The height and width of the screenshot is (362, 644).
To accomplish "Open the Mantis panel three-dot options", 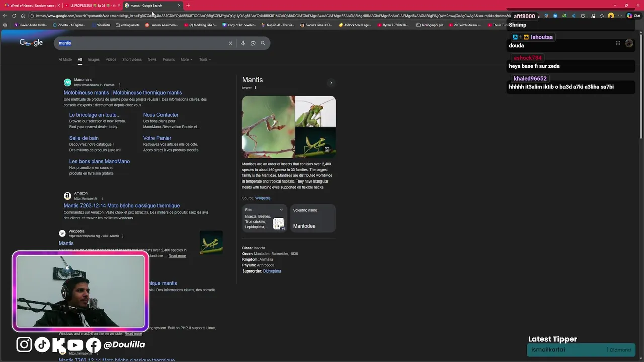I will pyautogui.click(x=255, y=88).
